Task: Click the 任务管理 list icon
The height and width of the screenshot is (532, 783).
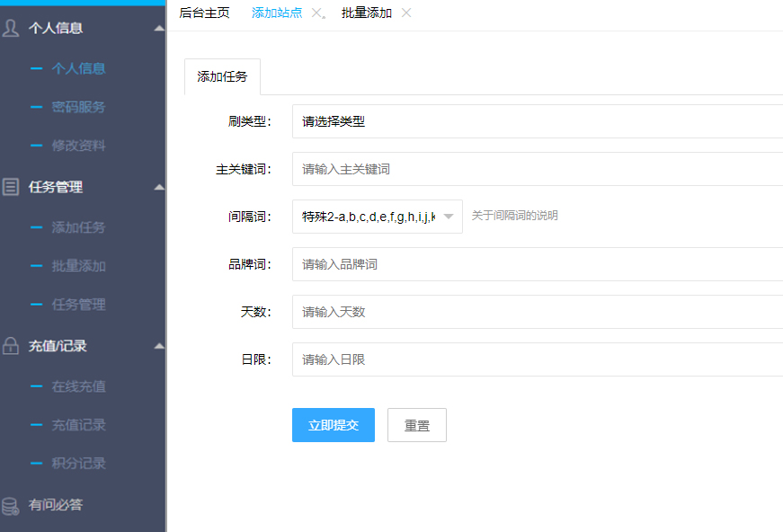Action: click(x=11, y=187)
